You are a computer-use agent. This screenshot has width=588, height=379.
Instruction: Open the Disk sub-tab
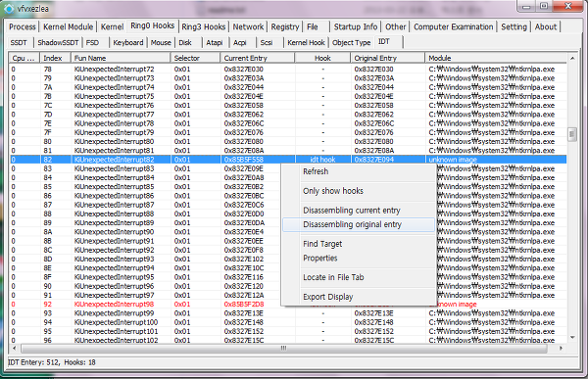pos(185,43)
